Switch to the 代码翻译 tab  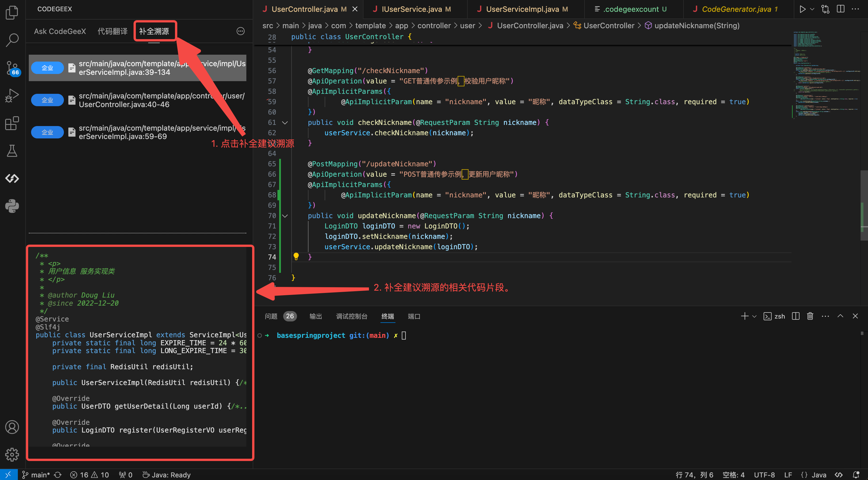point(113,31)
